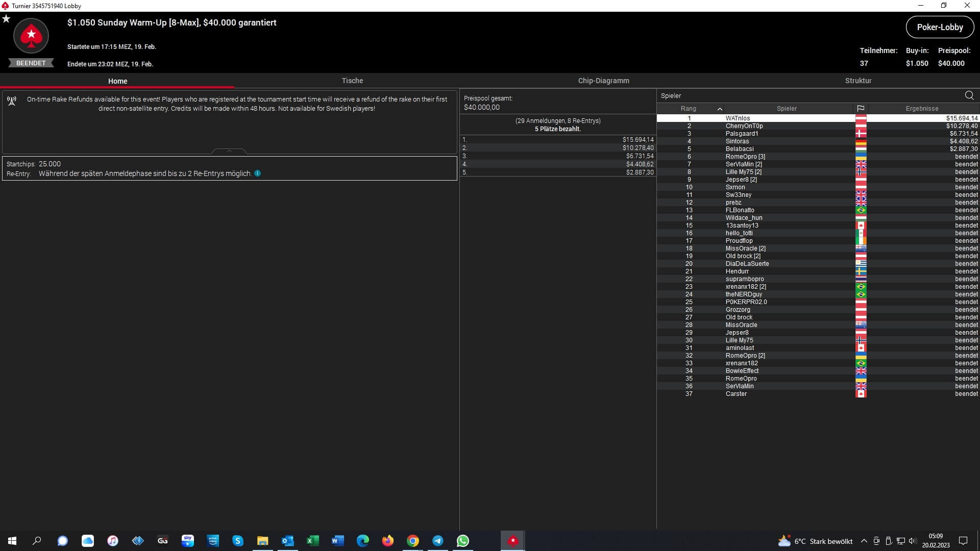Click the PokerStars taskbar icon
The width and height of the screenshot is (980, 551).
point(513,541)
